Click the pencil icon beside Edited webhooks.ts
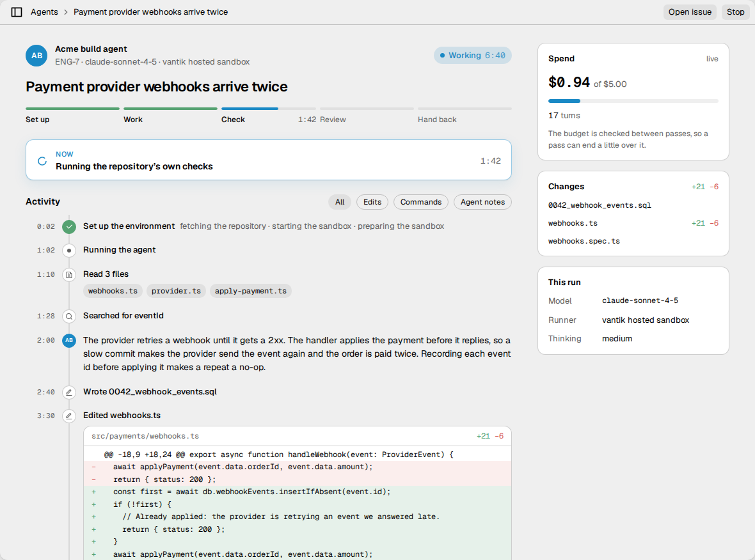The height and width of the screenshot is (560, 755). (x=69, y=416)
